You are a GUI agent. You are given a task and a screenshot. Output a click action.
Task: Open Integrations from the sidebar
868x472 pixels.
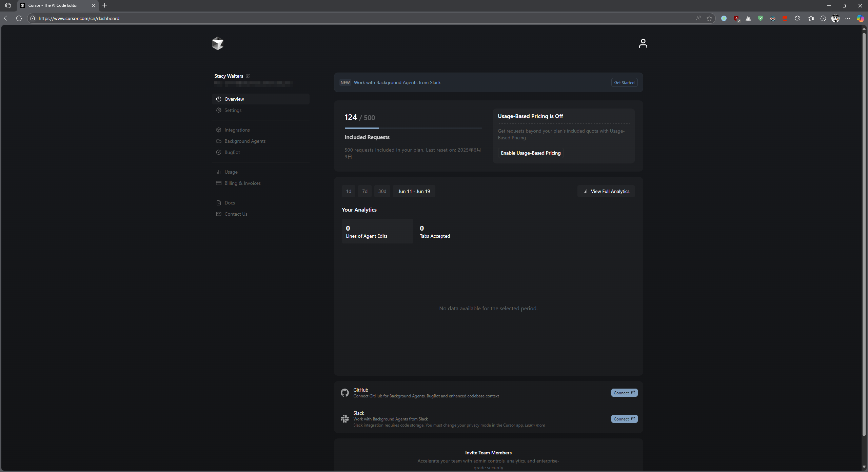(260, 130)
